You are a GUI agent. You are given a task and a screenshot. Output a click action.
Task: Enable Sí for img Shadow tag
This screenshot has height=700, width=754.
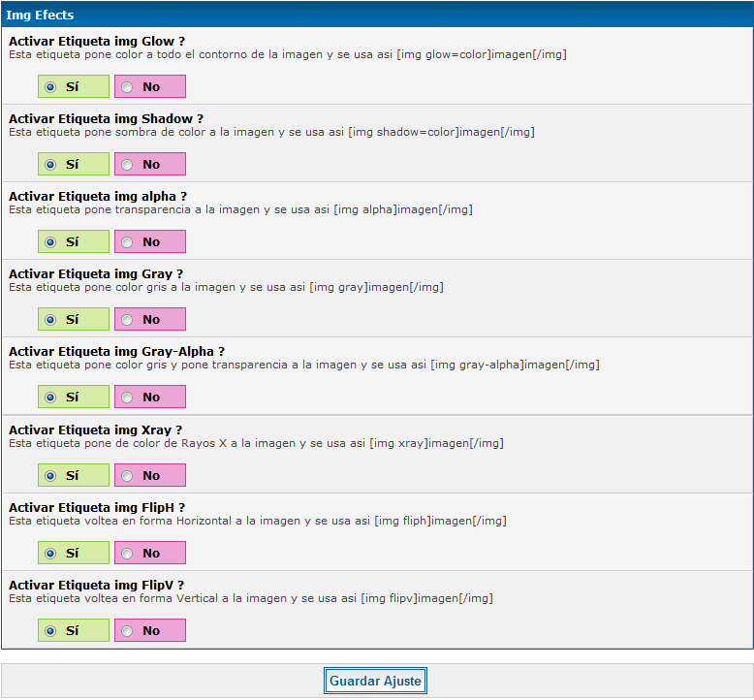tap(50, 165)
